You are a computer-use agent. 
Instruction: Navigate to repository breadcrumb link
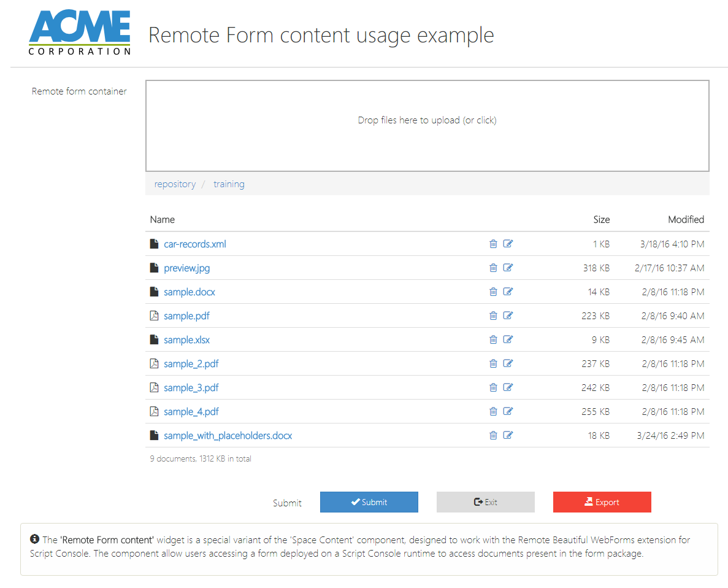(175, 184)
